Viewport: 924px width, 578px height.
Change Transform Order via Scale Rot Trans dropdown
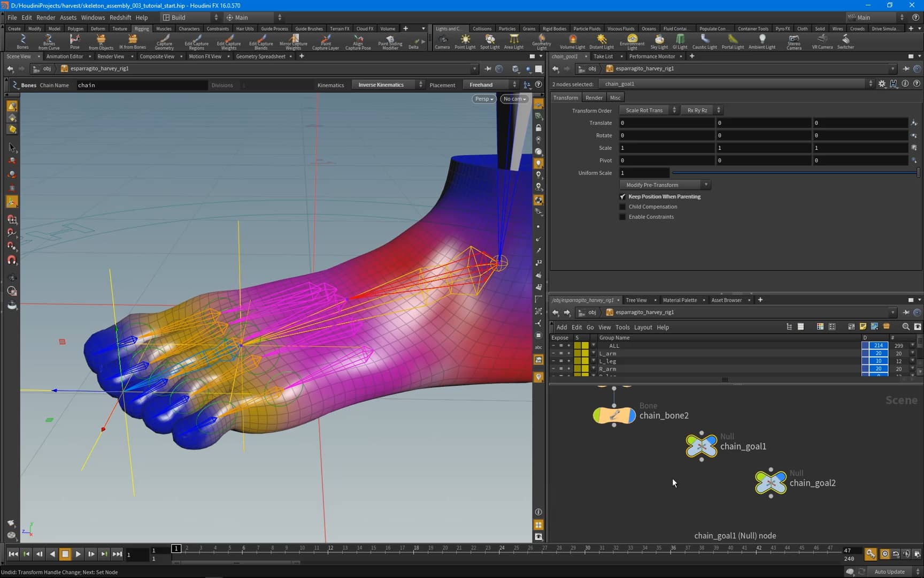click(644, 110)
